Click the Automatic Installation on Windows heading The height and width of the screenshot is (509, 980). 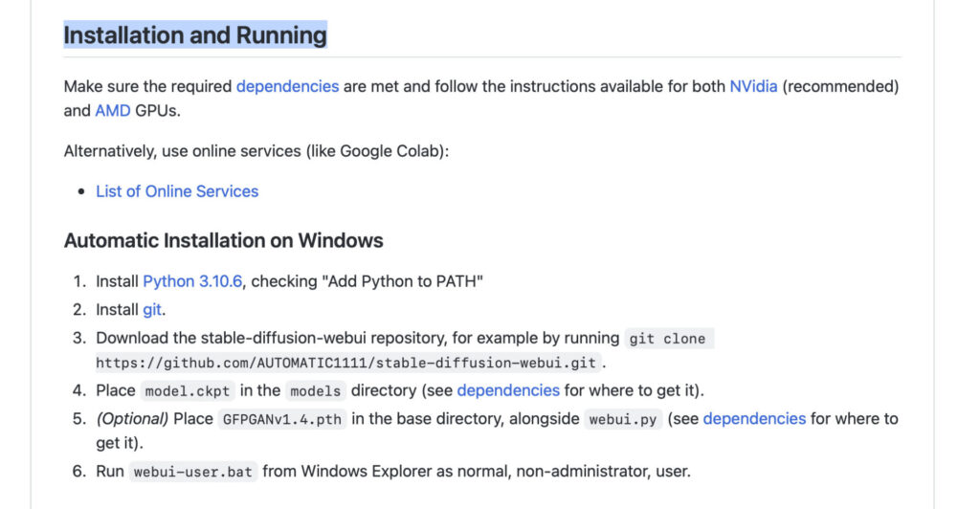(x=223, y=240)
